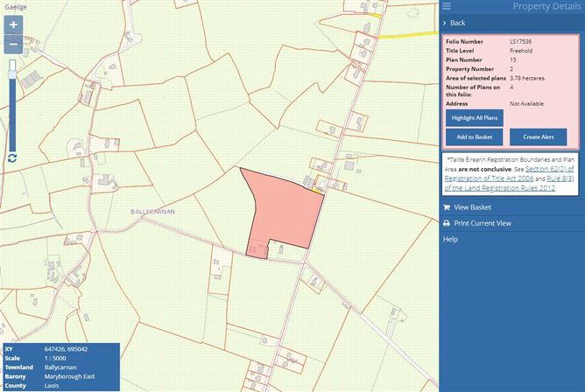Click the scale value 1 : 5000

click(x=55, y=359)
